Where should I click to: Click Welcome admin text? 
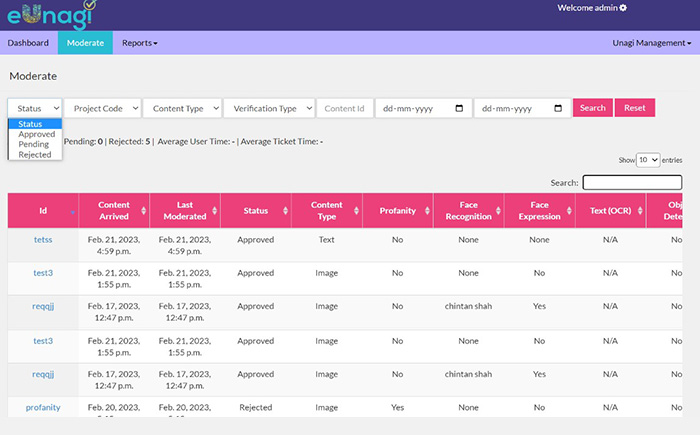pos(587,8)
